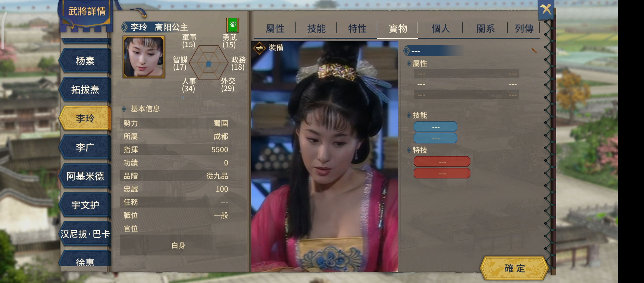Click the first blue skill slot
This screenshot has height=283, width=644.
point(435,127)
